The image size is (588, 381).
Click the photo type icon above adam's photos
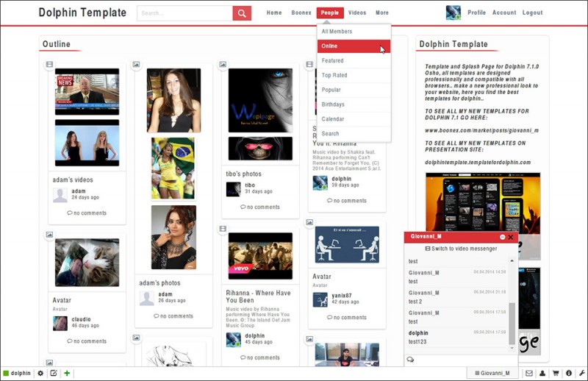coord(136,65)
